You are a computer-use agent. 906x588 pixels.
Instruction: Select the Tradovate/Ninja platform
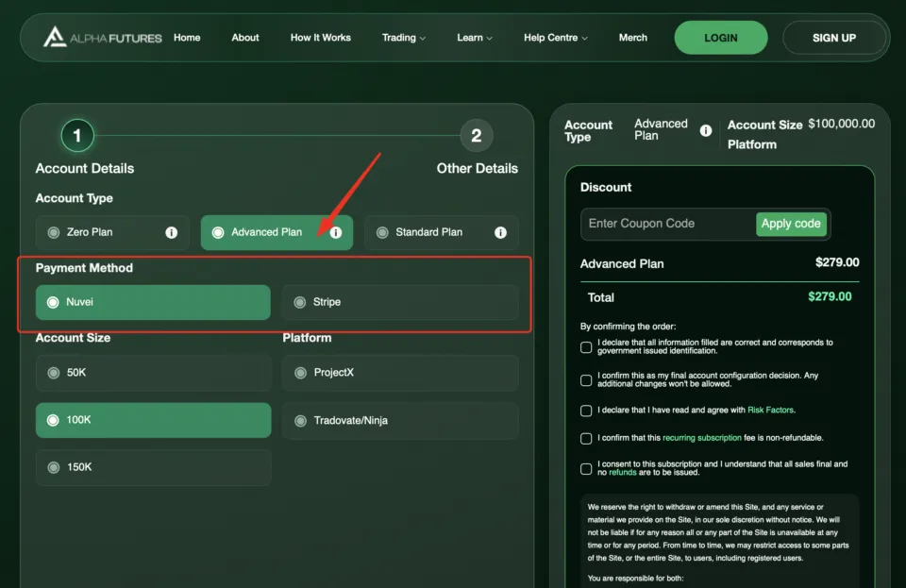coord(400,420)
